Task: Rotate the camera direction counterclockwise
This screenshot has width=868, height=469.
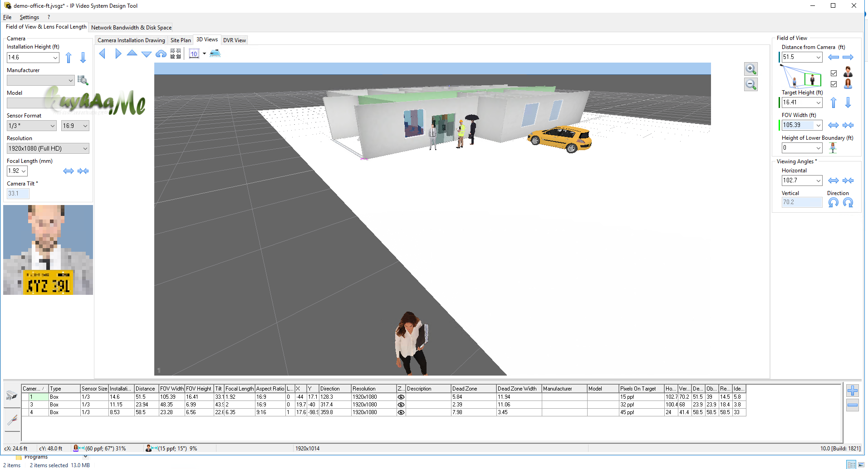Action: coord(834,203)
